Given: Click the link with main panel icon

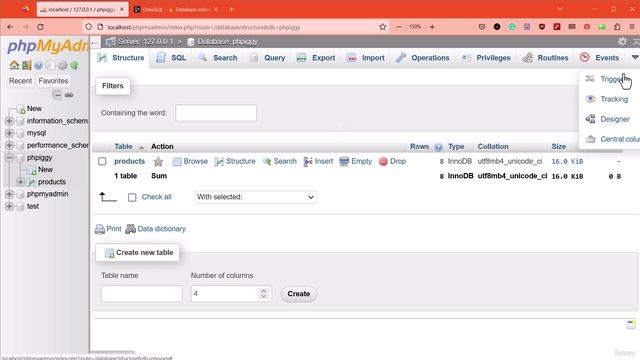Looking at the screenshot, I should point(69,95).
